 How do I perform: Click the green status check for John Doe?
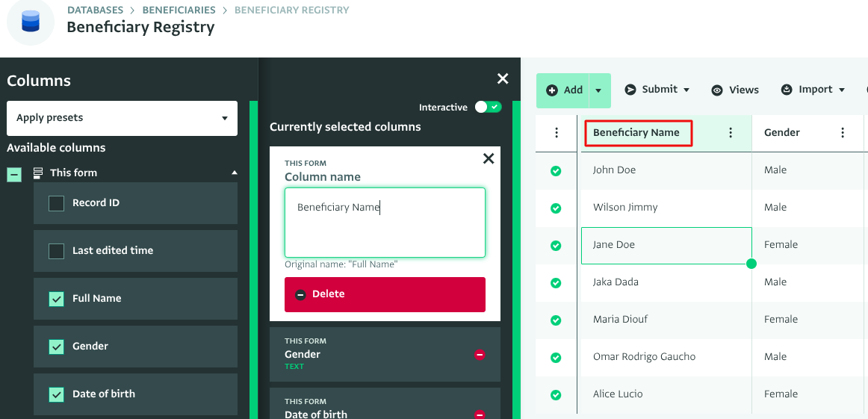556,171
